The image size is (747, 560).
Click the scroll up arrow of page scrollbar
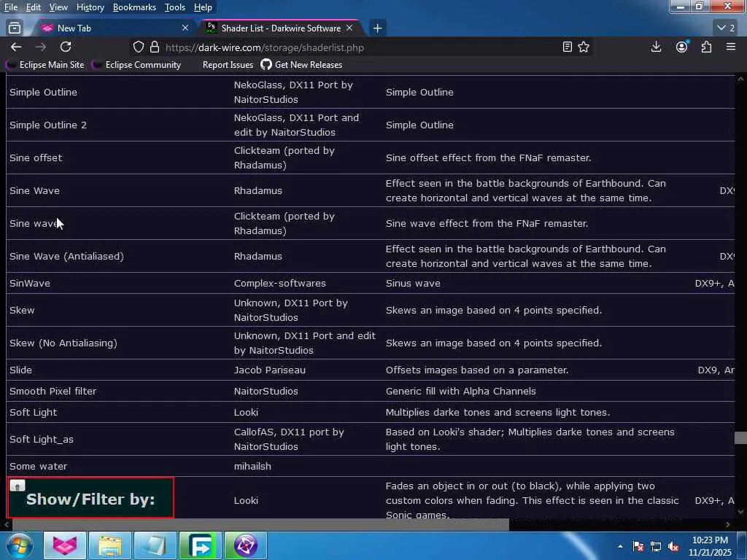coord(740,79)
